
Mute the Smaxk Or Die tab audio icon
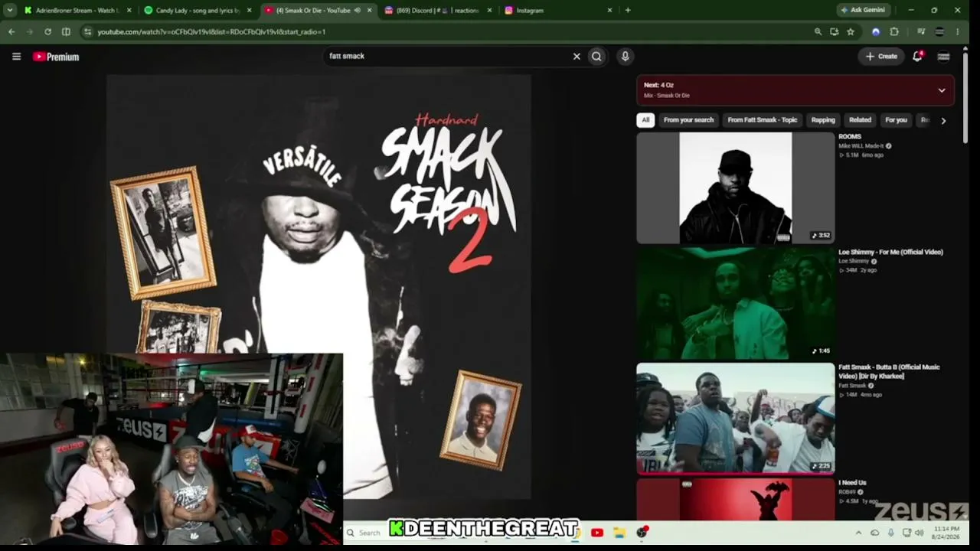[358, 11]
